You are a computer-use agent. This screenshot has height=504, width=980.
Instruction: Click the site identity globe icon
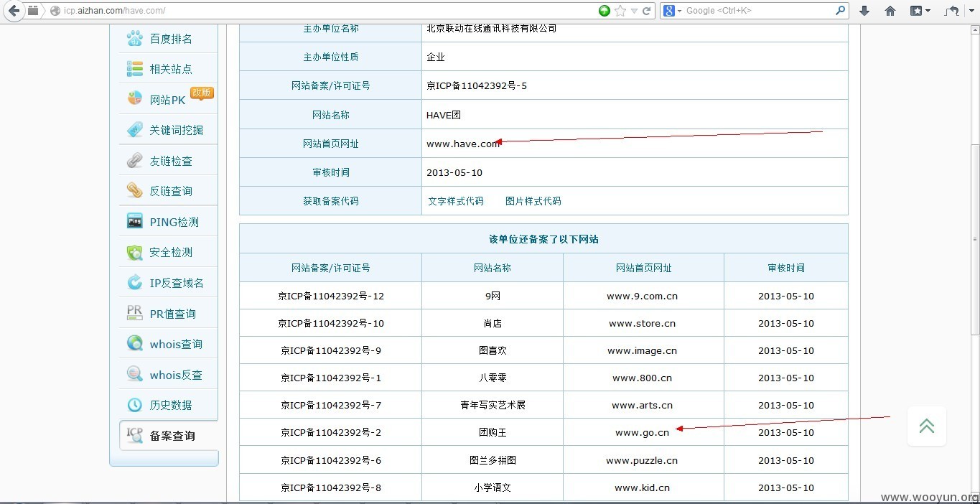coord(55,11)
